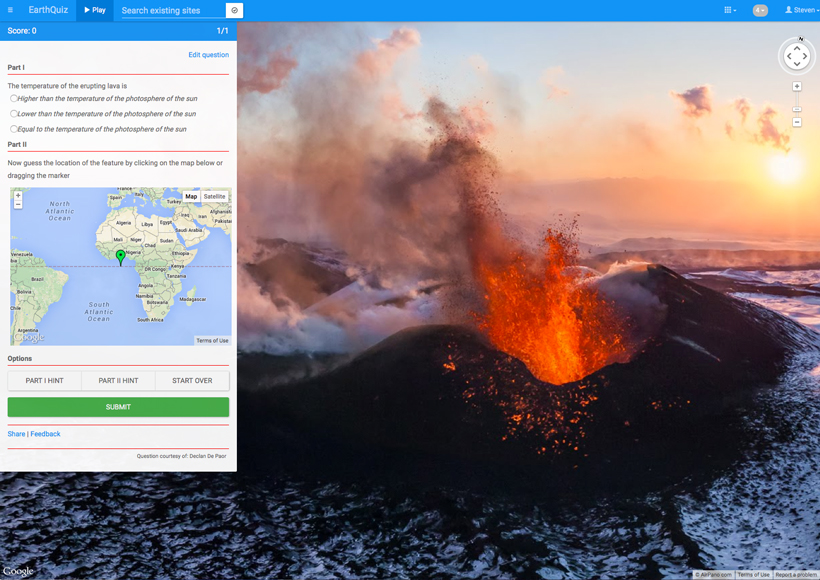This screenshot has width=820, height=580.
Task: Pan the panorama right with compass arrow
Action: coord(806,57)
